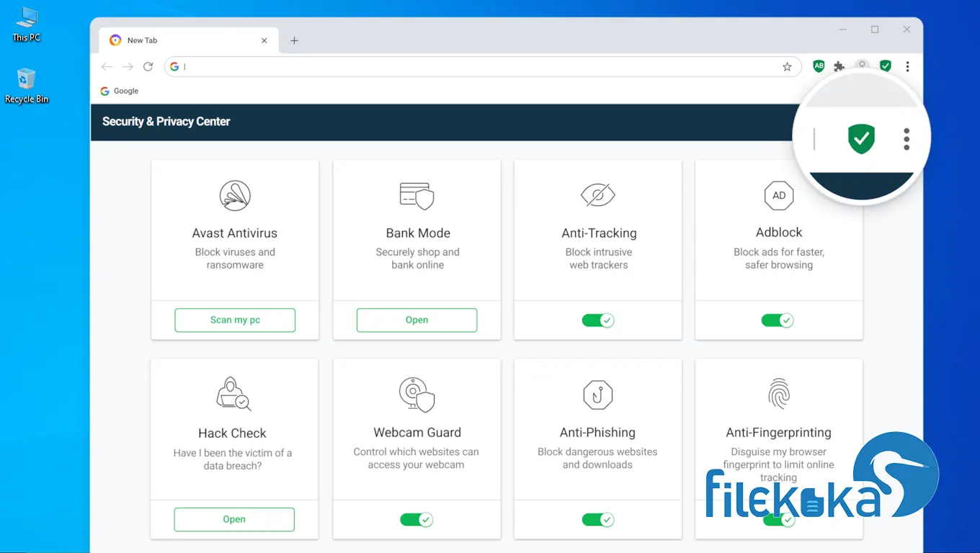Screen dimensions: 980x553
Task: Click the Adblock AD octagon icon
Action: (779, 195)
